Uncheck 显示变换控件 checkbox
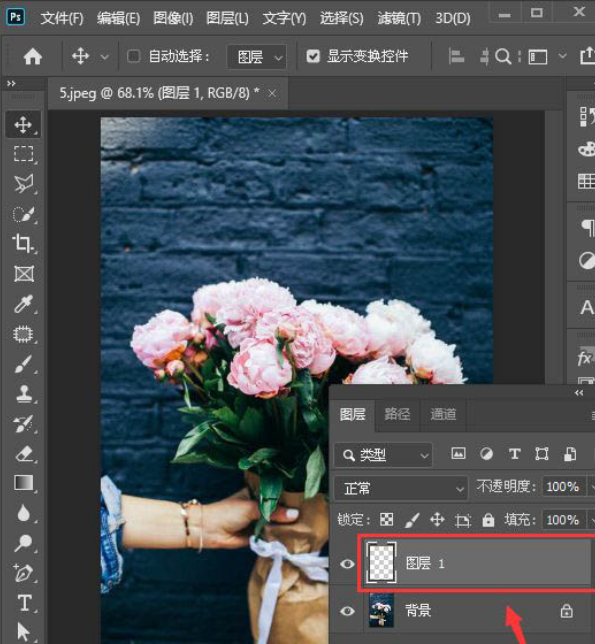The image size is (595, 644). pyautogui.click(x=313, y=56)
